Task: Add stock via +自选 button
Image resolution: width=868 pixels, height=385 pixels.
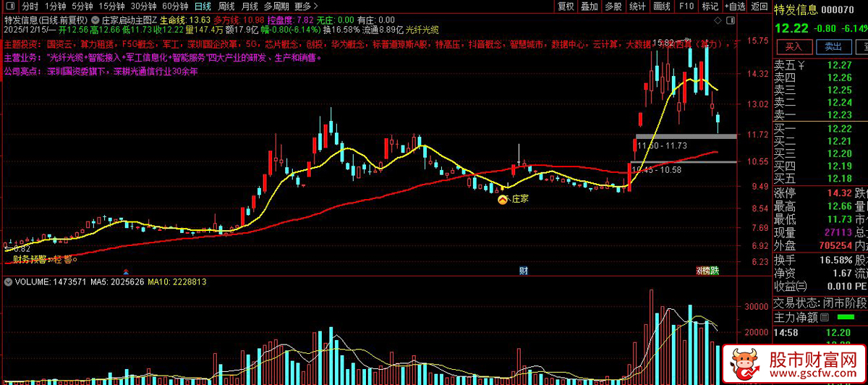Action: pyautogui.click(x=734, y=7)
